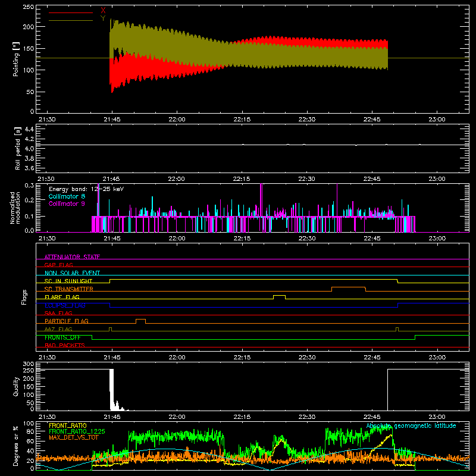
Task: Click 21:45 tick label under quality plot
Action: tap(112, 417)
